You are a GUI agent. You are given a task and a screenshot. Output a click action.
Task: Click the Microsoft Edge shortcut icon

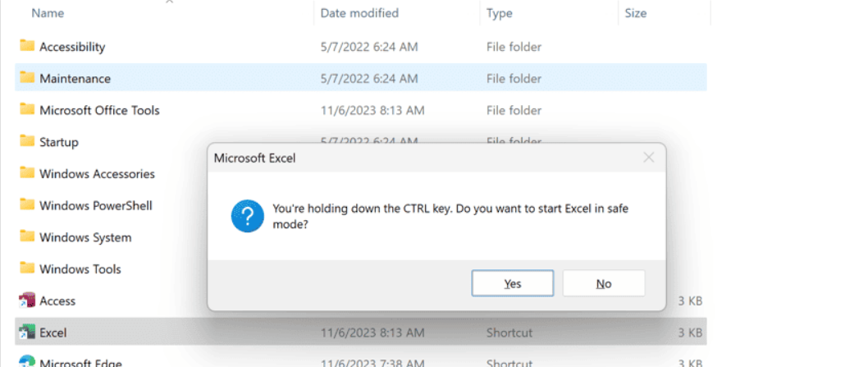(27, 361)
